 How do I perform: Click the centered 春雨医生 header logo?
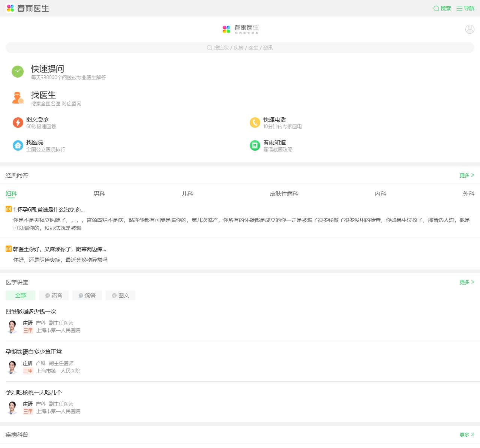pos(240,29)
